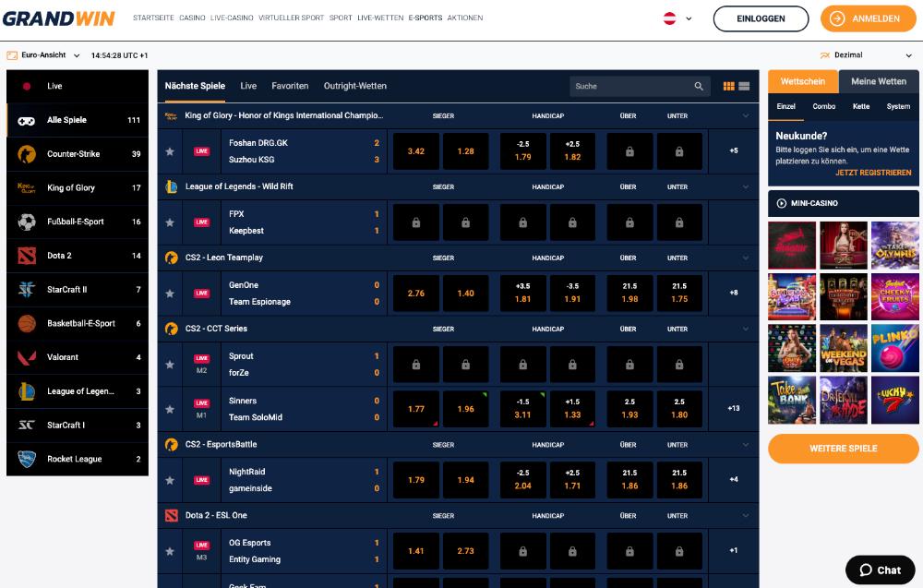Click the Alle Spiele gamepad icon
The height and width of the screenshot is (588, 923).
(27, 120)
